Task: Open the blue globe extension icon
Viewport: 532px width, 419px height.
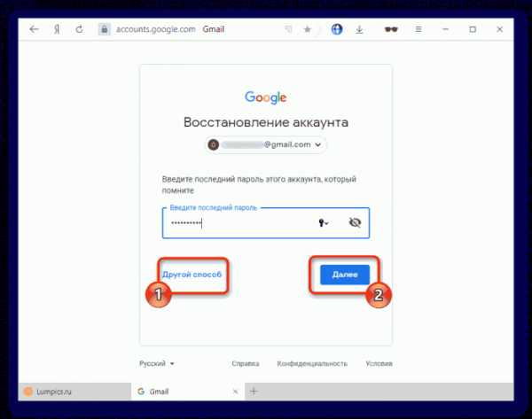Action: (x=337, y=29)
